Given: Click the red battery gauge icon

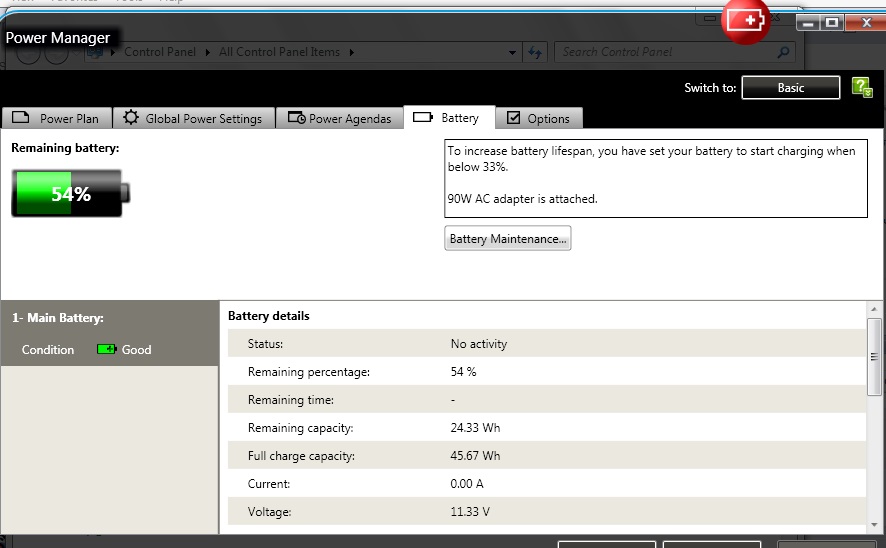Looking at the screenshot, I should tap(746, 20).
